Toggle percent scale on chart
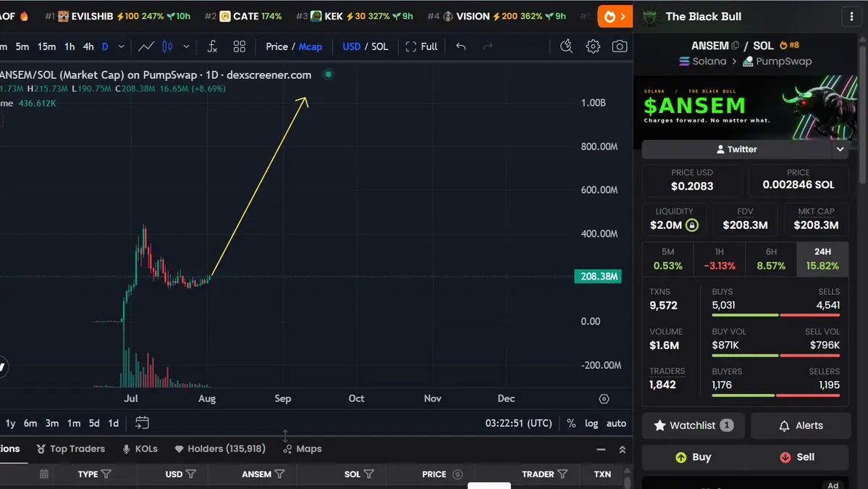The image size is (868, 489). 571,423
